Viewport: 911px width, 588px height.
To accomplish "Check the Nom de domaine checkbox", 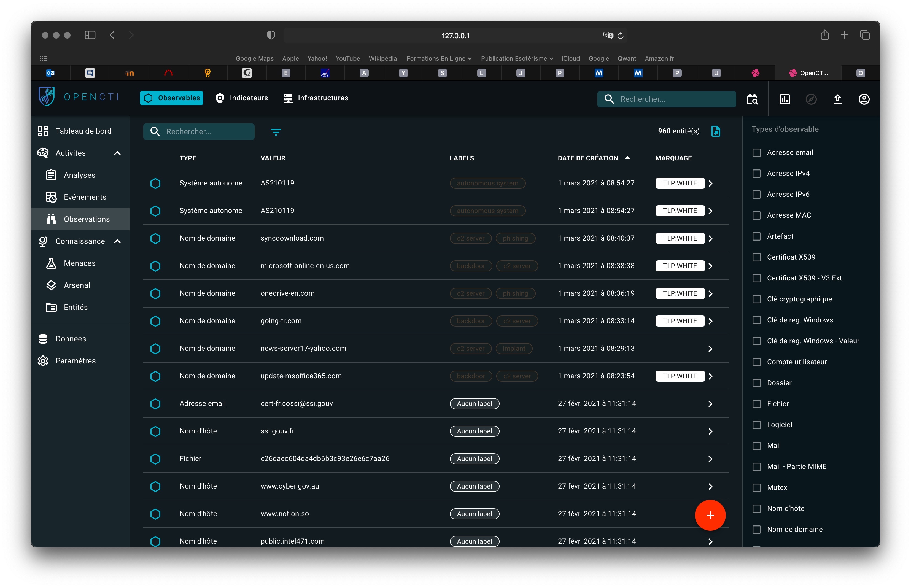I will 757,529.
